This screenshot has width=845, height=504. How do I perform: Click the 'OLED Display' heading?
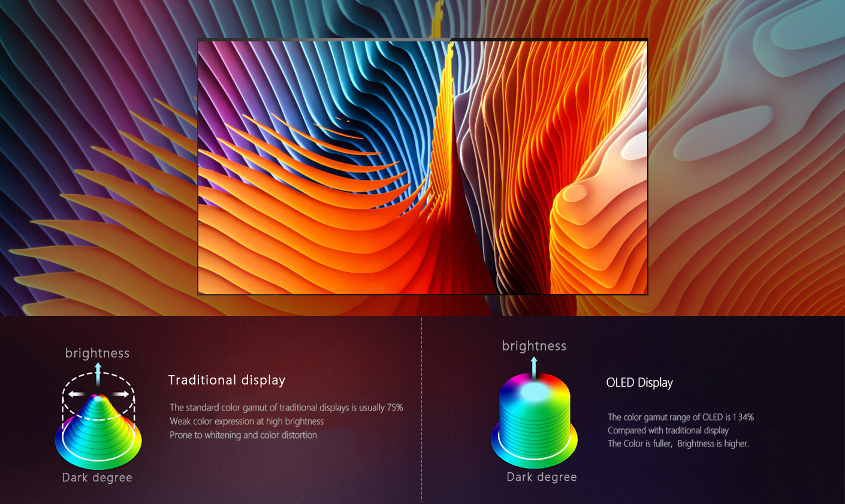639,382
